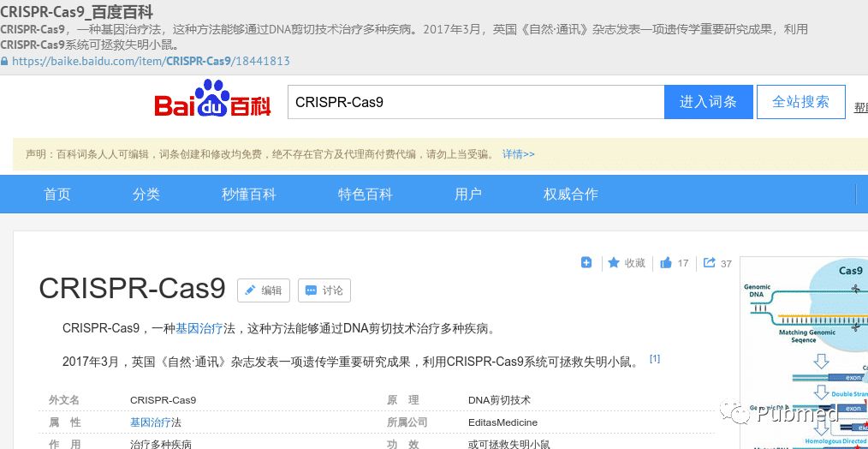Focus the CRISPR-Cas9 search input field
Image resolution: width=868 pixels, height=449 pixels.
click(476, 101)
